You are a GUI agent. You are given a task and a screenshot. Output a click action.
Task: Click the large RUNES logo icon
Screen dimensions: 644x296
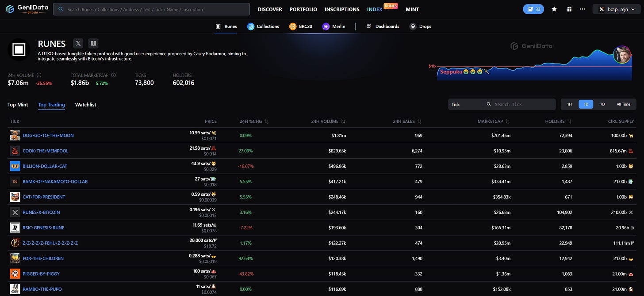19,49
